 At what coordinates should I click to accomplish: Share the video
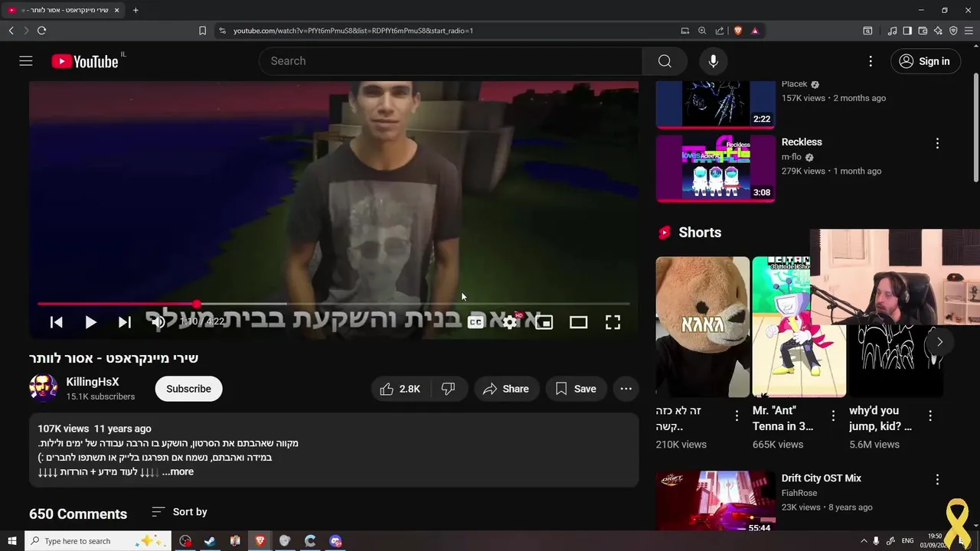505,389
